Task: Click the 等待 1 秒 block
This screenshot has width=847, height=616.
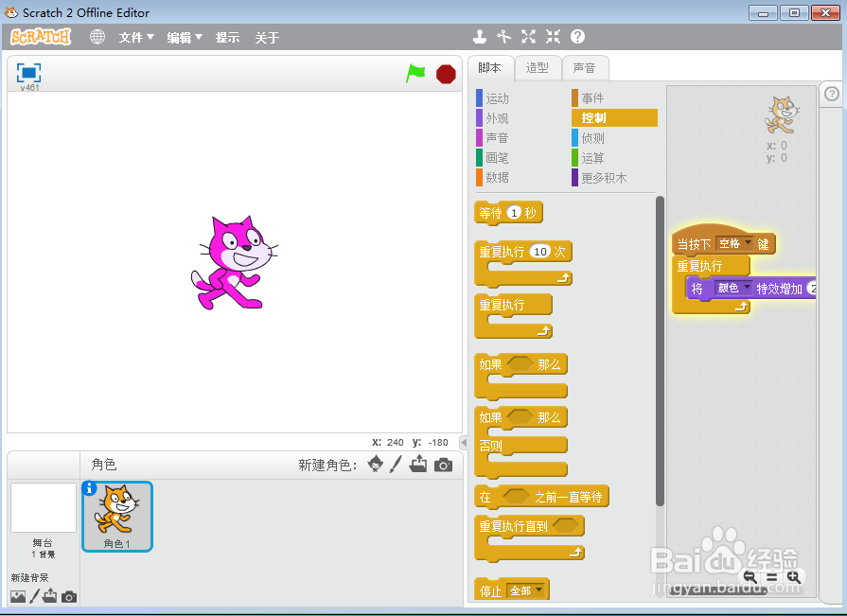Action: tap(508, 213)
